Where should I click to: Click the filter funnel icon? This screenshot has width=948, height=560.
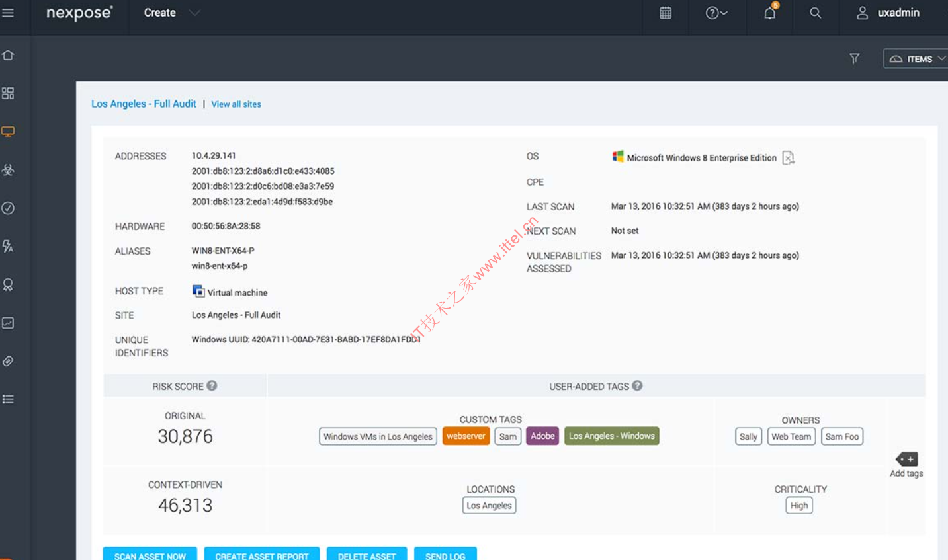tap(854, 59)
